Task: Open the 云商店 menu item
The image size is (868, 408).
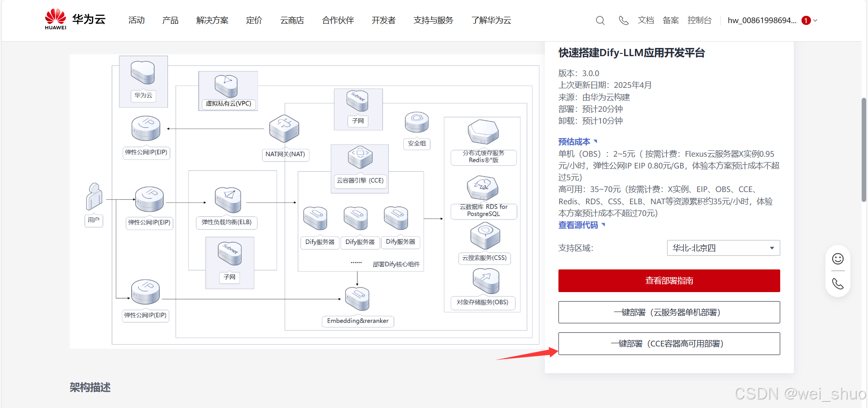Action: coord(292,20)
